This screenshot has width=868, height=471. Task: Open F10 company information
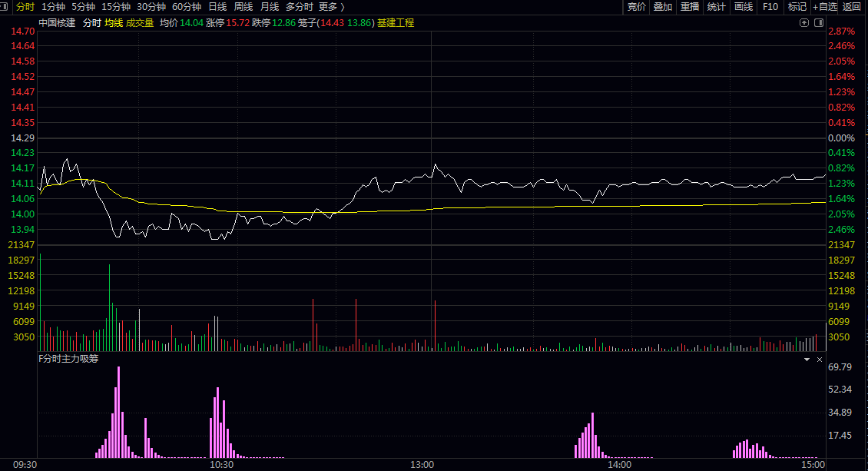(x=770, y=7)
